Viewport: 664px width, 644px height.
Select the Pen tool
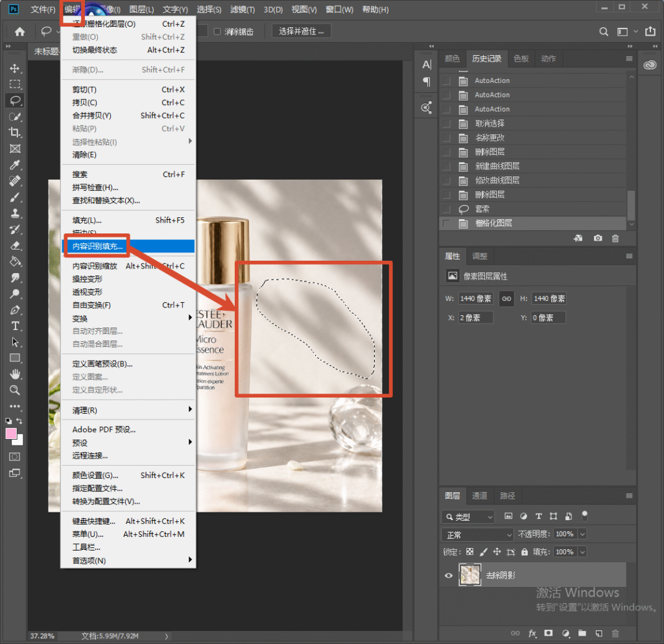[x=15, y=309]
